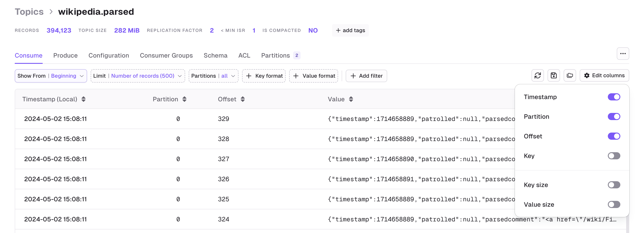Enable the Key column toggle
Viewport: 644px width, 233px height.
[614, 156]
